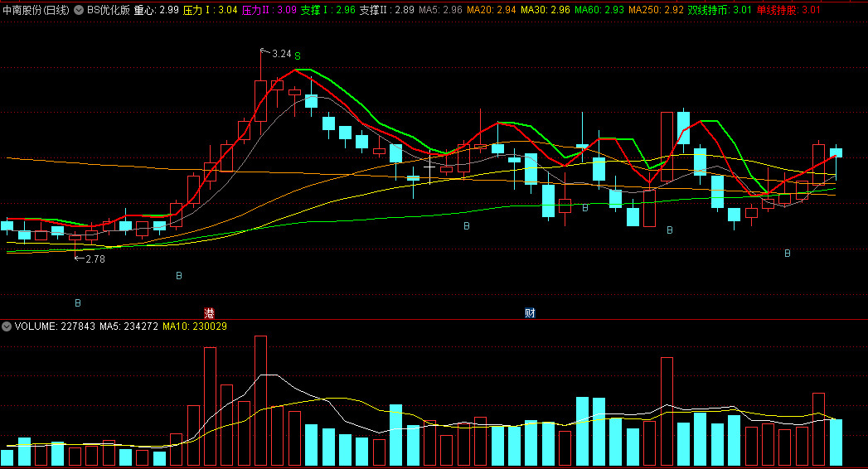Viewport: 868px width, 469px height.
Task: Open the dropdown arrow beside VOLUME
Action: click(x=6, y=326)
